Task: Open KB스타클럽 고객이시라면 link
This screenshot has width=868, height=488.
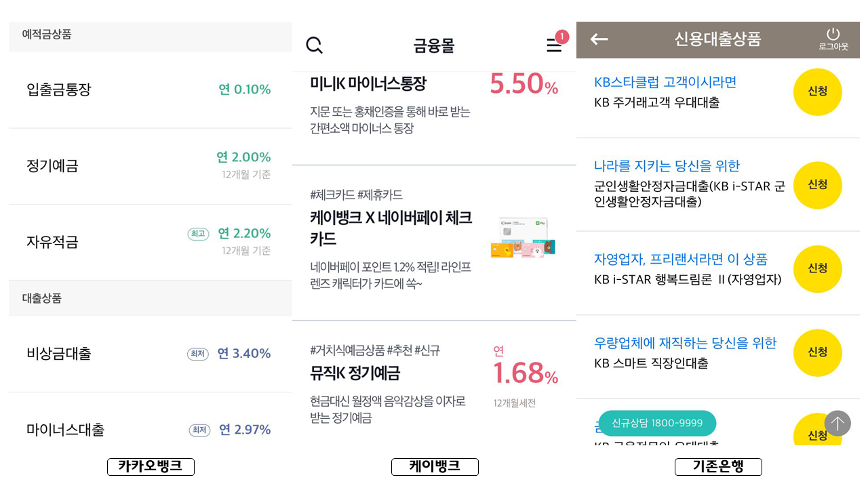Action: 665,81
